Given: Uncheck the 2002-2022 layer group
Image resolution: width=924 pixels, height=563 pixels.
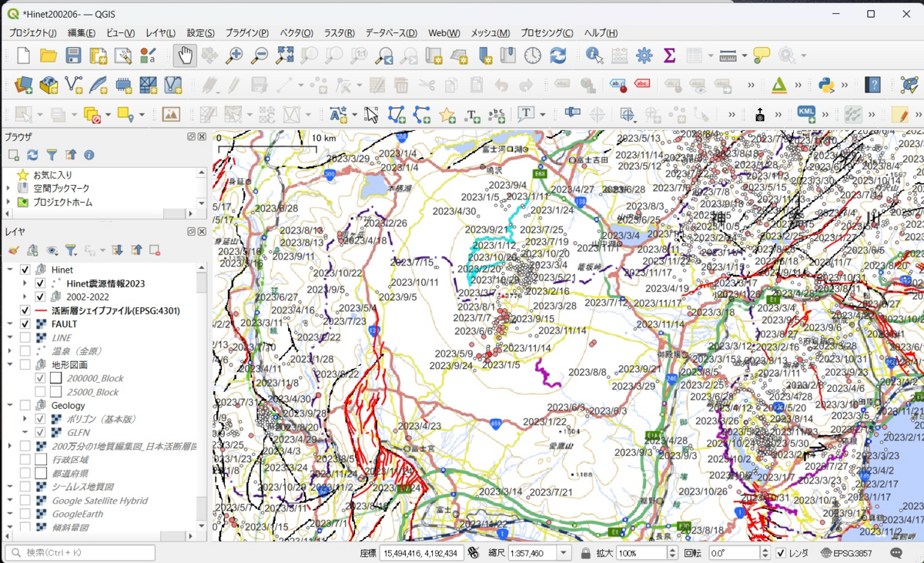Looking at the screenshot, I should (x=41, y=297).
